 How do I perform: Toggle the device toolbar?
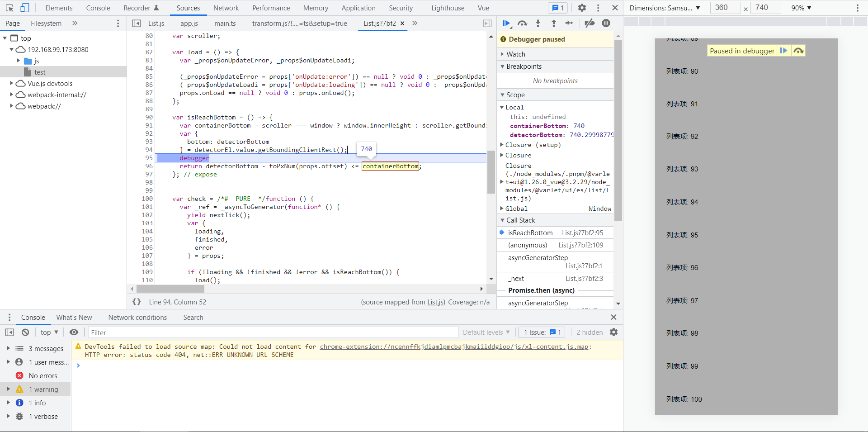tap(25, 8)
